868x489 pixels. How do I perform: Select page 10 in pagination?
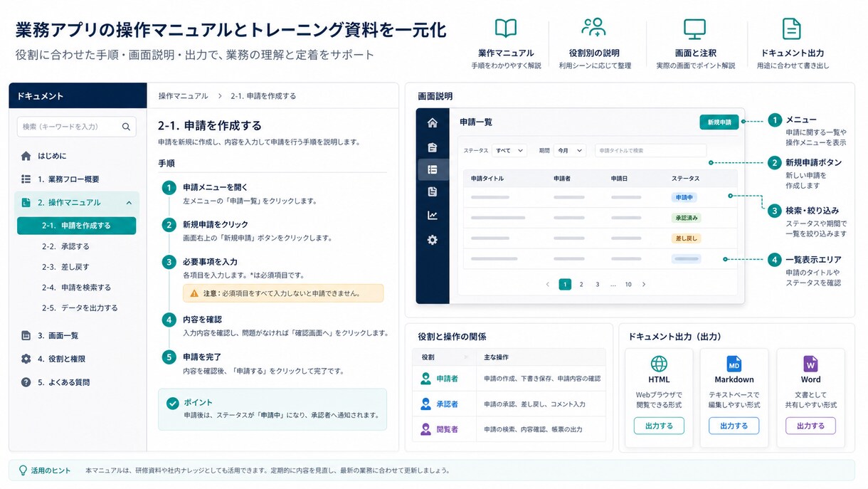pyautogui.click(x=628, y=285)
